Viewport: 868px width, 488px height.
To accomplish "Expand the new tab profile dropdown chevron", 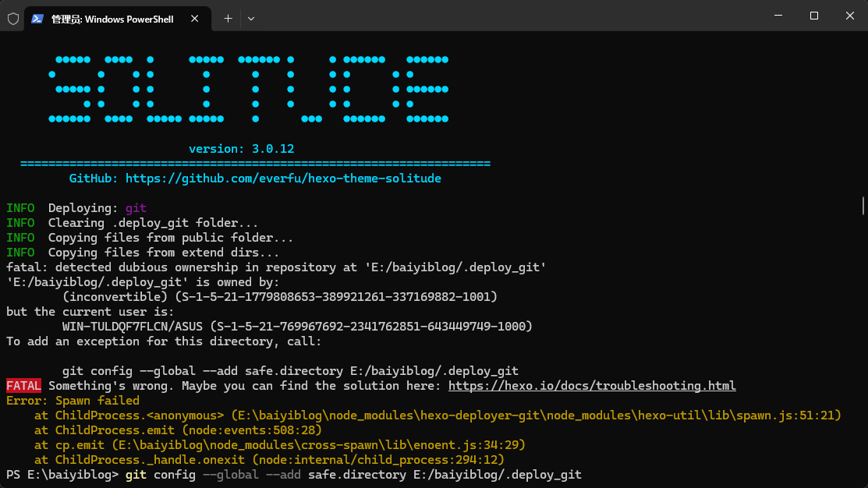I will (251, 18).
